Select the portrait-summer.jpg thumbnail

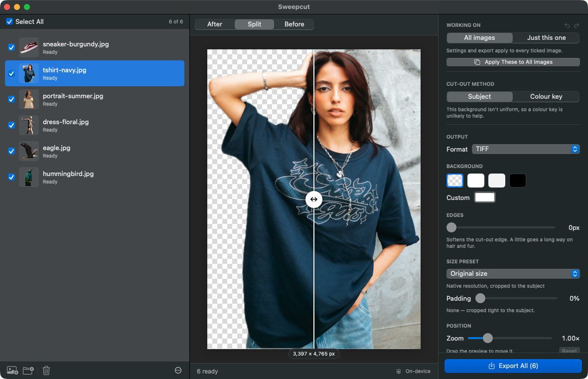tap(29, 99)
